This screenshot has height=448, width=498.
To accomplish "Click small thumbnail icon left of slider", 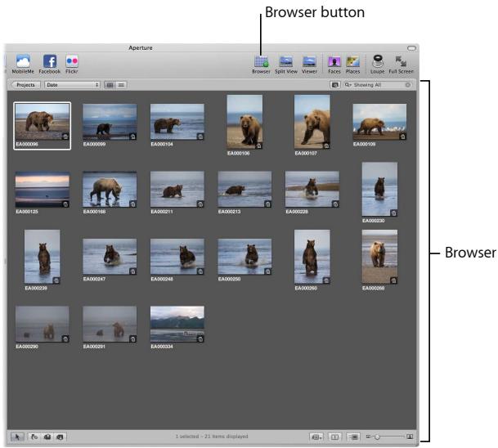I will [x=368, y=437].
